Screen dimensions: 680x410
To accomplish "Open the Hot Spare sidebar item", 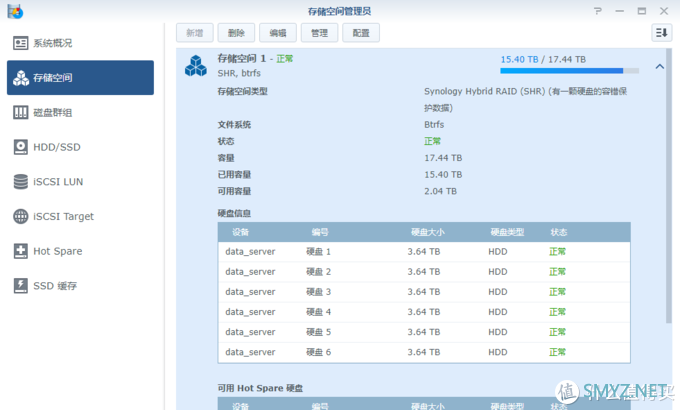I will click(80, 251).
